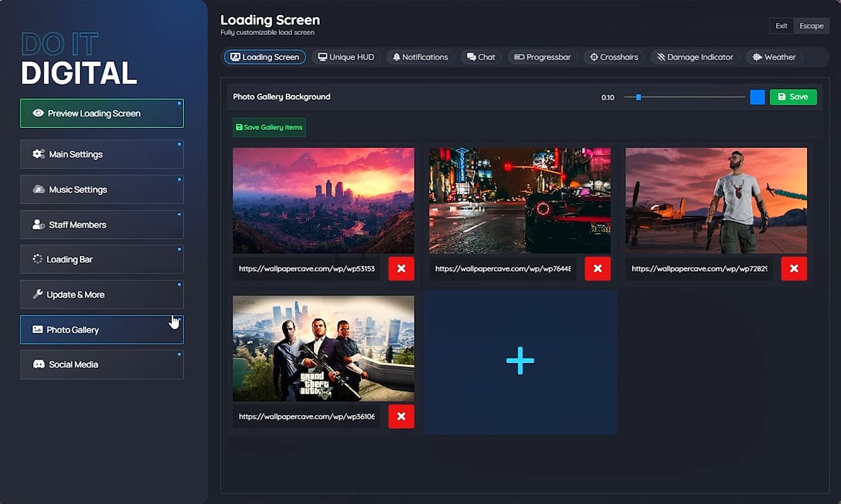This screenshot has height=504, width=841.
Task: Open the Update & More section
Action: pyautogui.click(x=102, y=294)
